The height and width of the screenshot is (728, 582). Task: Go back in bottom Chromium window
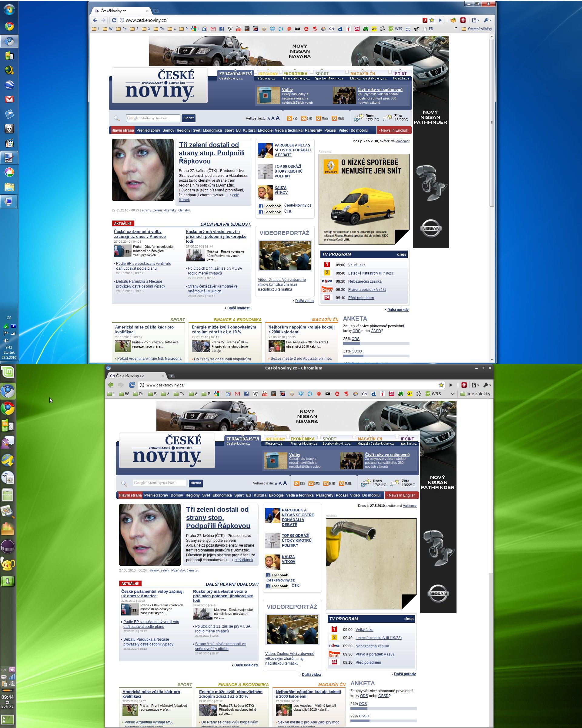(x=110, y=385)
